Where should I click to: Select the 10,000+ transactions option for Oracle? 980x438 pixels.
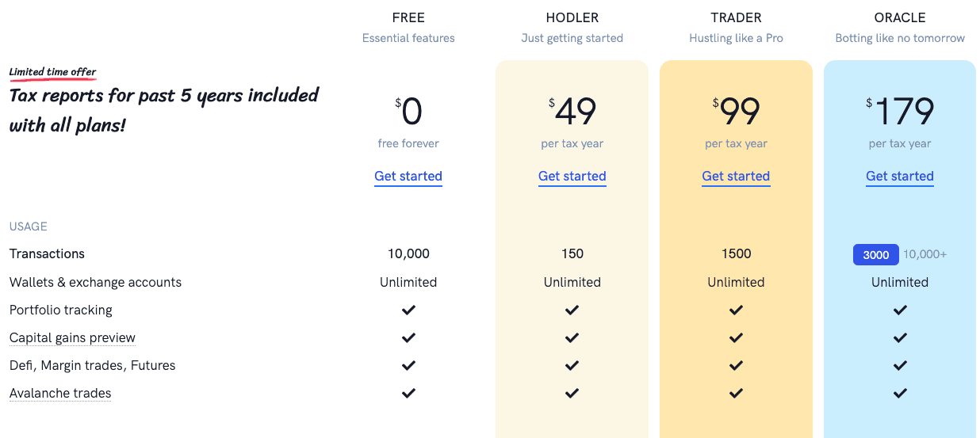925,254
